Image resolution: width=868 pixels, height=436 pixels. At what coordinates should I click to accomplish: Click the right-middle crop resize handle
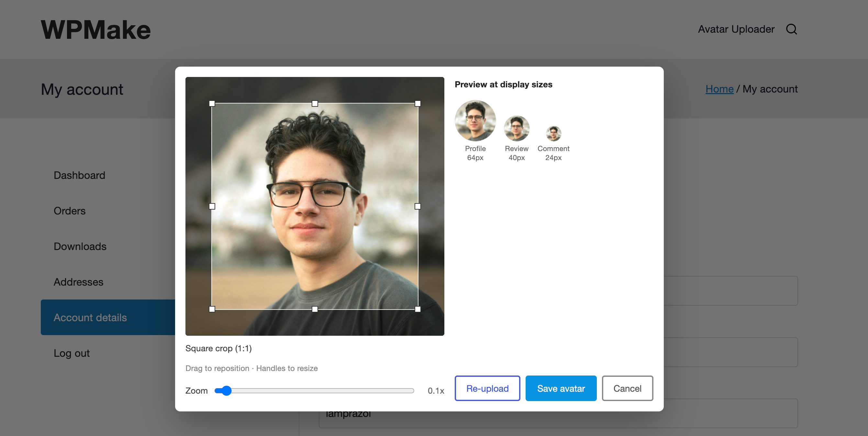pyautogui.click(x=417, y=206)
